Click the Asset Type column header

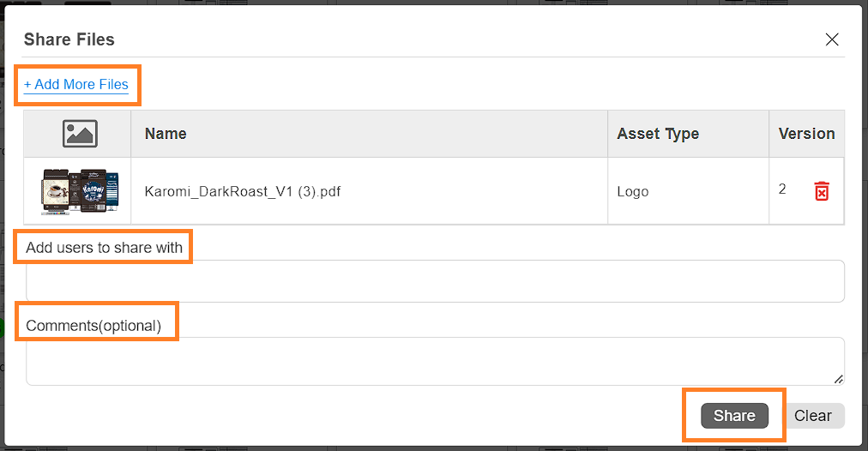[x=658, y=134]
